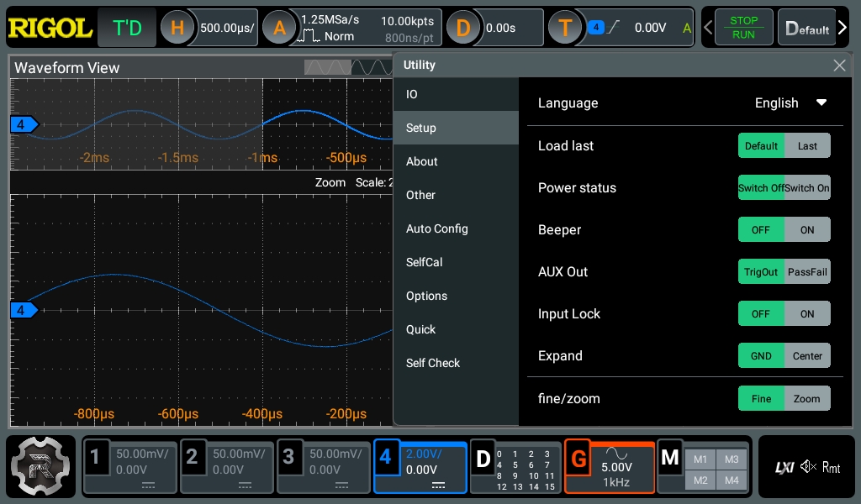Open the Options section
Viewport: 861px width, 504px height.
[x=456, y=296]
